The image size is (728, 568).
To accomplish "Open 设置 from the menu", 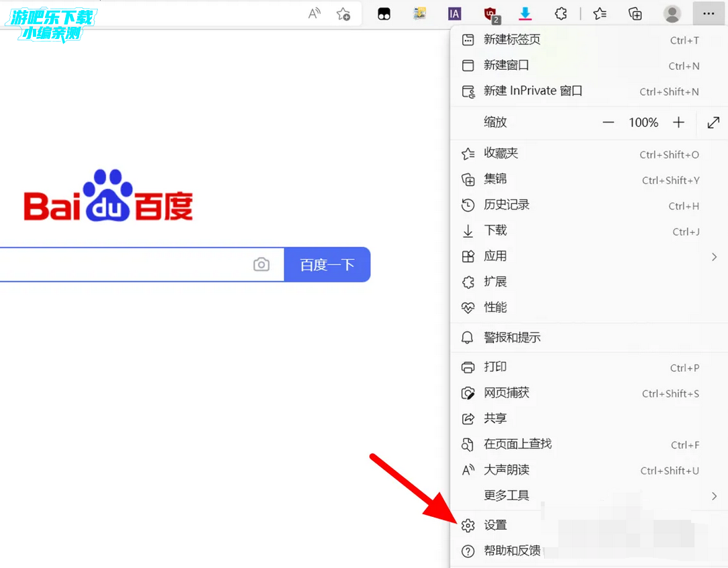I will click(588, 525).
